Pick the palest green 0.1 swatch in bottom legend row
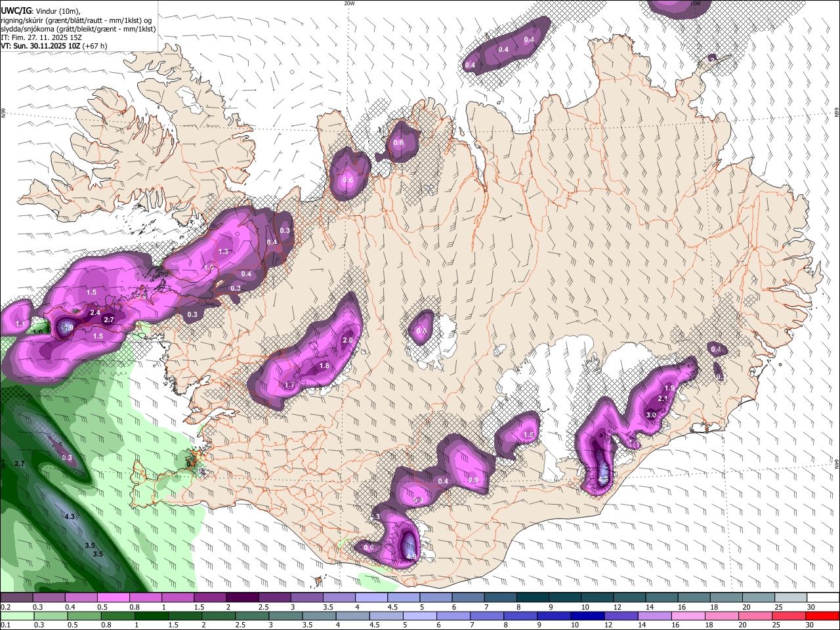 pos(16,616)
